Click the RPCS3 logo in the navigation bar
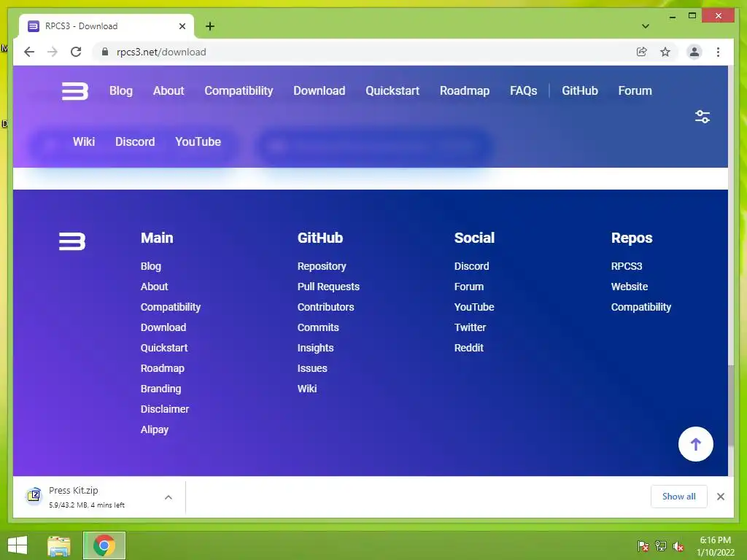747x560 pixels. click(x=75, y=91)
